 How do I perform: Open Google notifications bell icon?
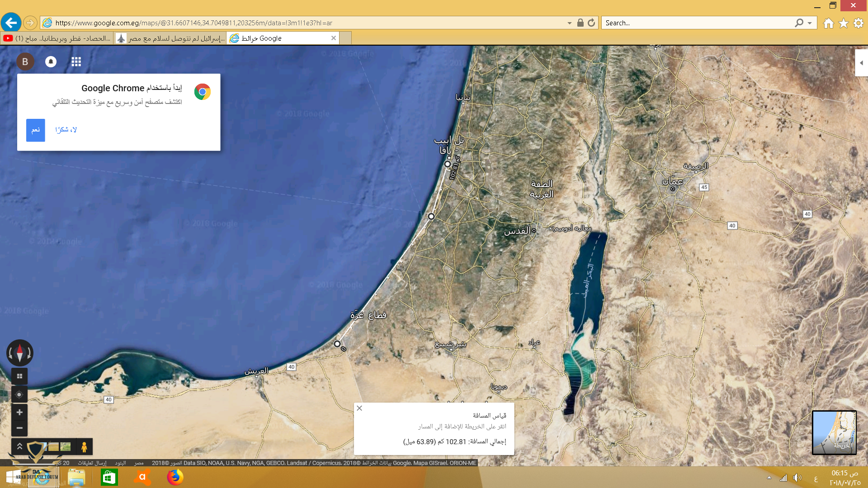(x=51, y=61)
